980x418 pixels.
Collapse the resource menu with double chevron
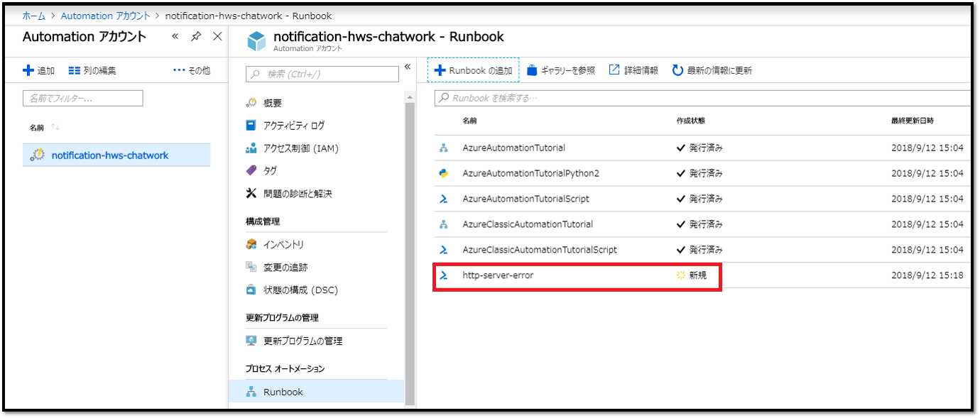(408, 67)
